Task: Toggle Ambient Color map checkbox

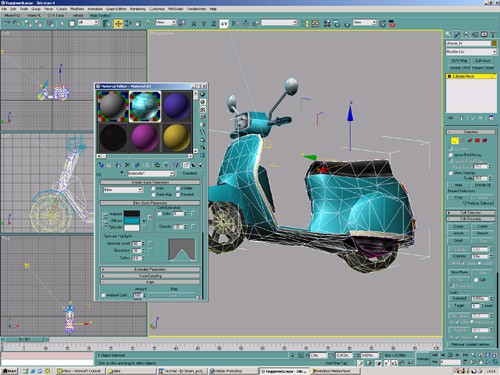Action: coord(103,295)
